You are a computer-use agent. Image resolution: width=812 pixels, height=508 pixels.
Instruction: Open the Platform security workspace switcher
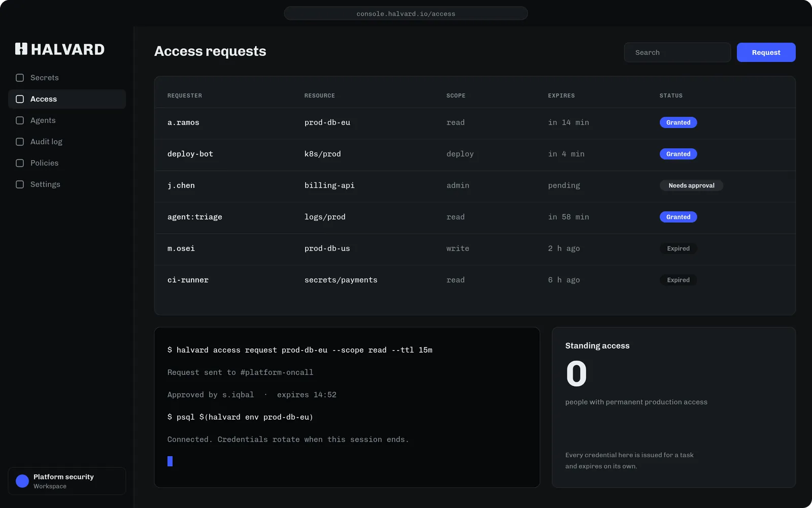point(67,481)
